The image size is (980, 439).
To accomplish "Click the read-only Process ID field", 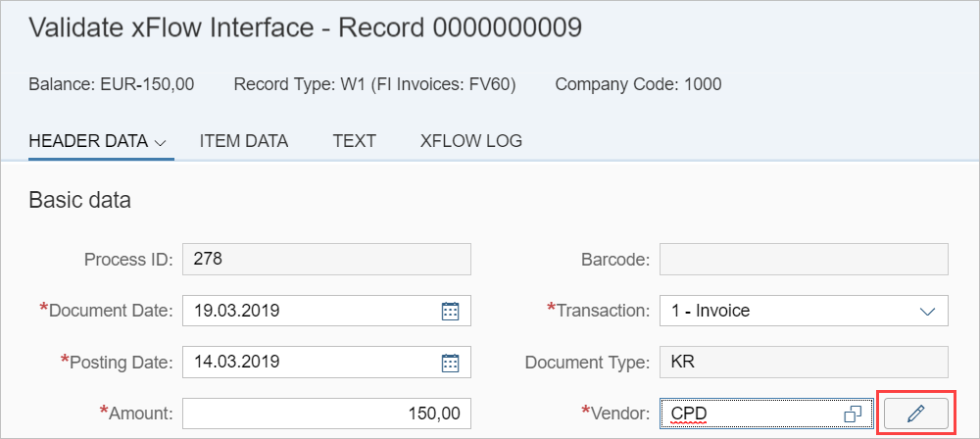I will [x=326, y=260].
